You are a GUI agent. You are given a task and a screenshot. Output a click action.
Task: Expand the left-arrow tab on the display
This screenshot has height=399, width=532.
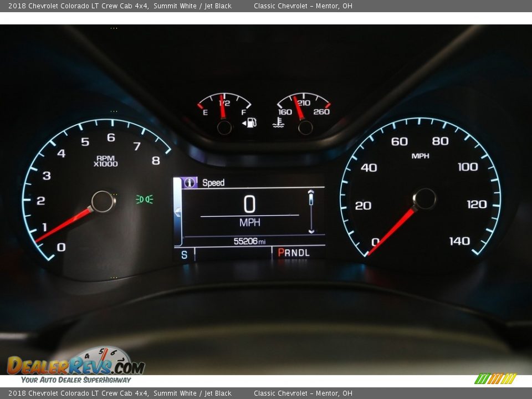178,212
